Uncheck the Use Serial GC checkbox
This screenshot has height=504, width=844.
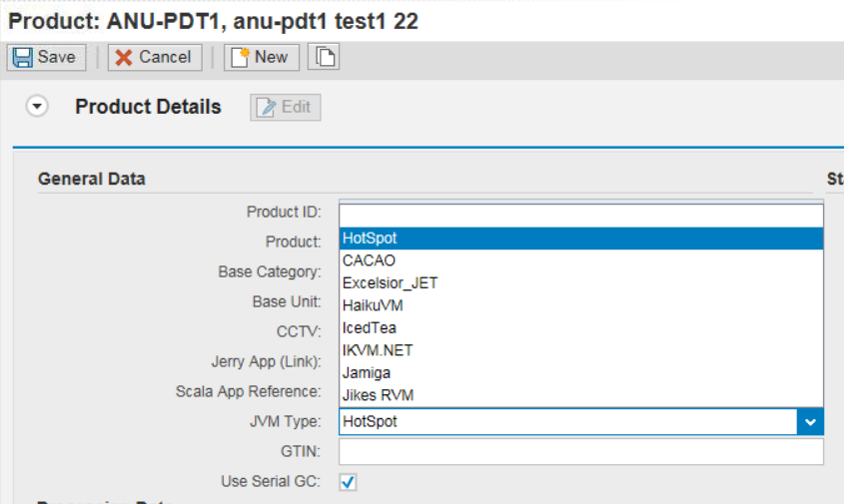coord(348,482)
